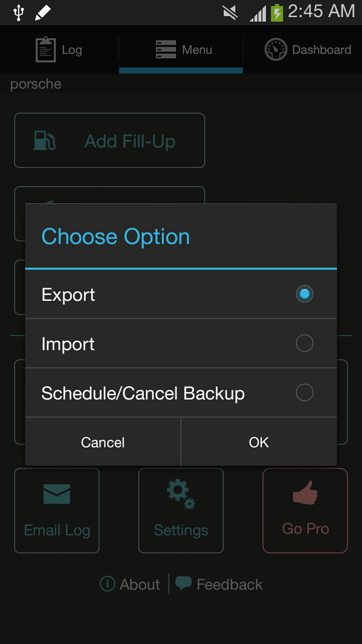Tap the battery charging icon in status bar
The width and height of the screenshot is (362, 644).
click(277, 12)
